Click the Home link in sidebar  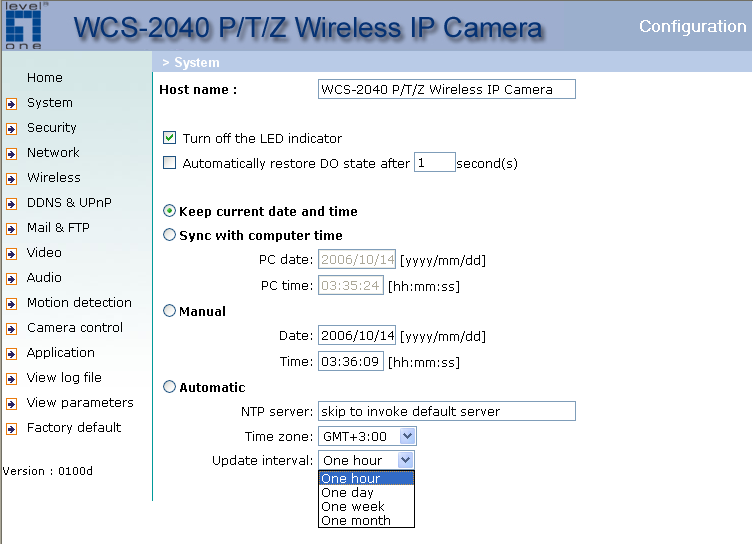tap(45, 78)
